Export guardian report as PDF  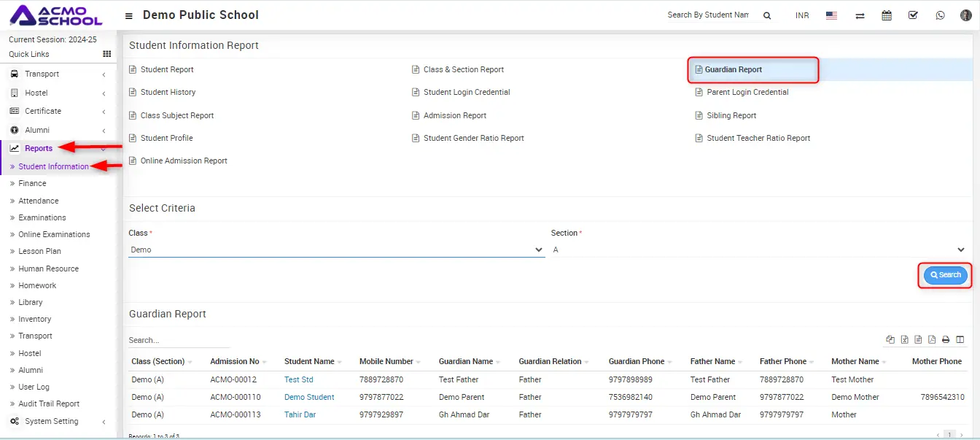(x=932, y=339)
